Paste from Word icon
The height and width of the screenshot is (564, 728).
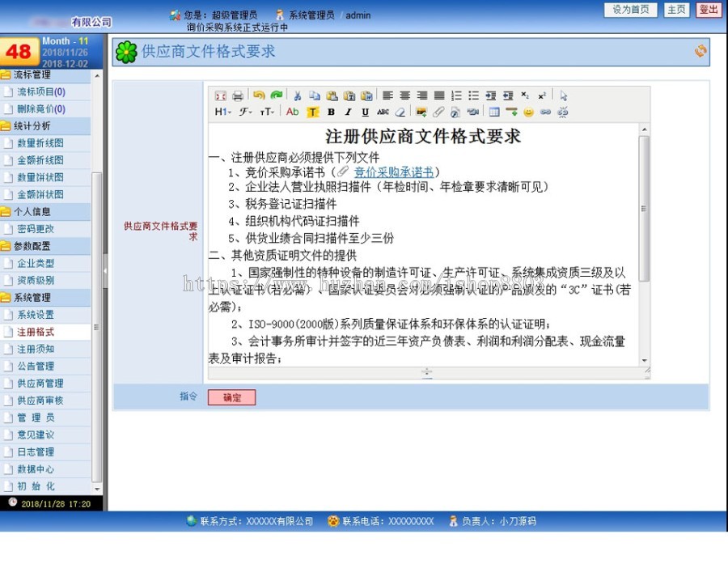pyautogui.click(x=366, y=95)
